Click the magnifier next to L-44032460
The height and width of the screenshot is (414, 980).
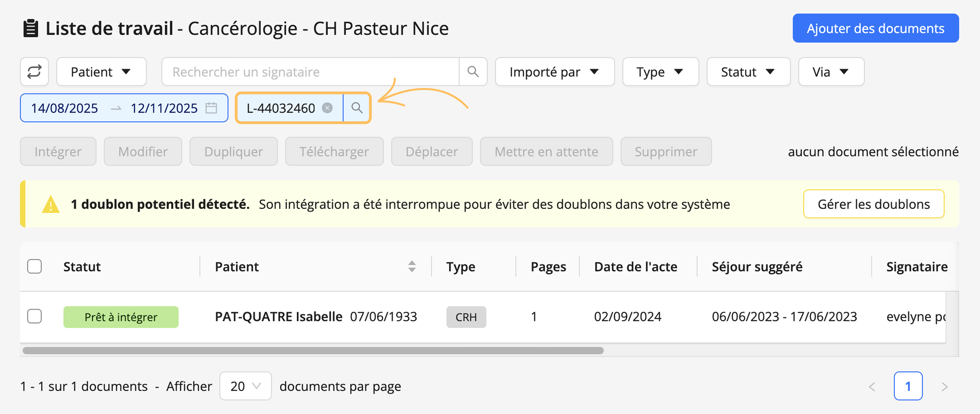pyautogui.click(x=357, y=108)
